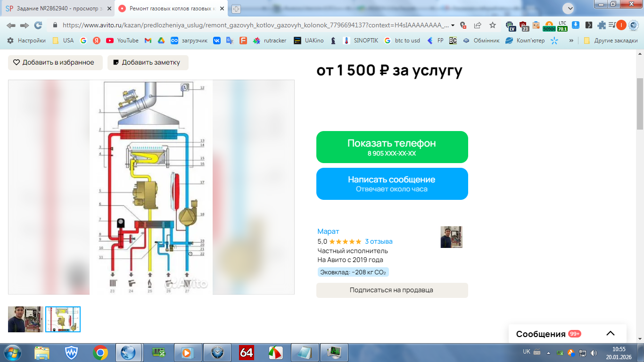
Task: Open the btc to usd bookmark
Action: click(x=402, y=41)
